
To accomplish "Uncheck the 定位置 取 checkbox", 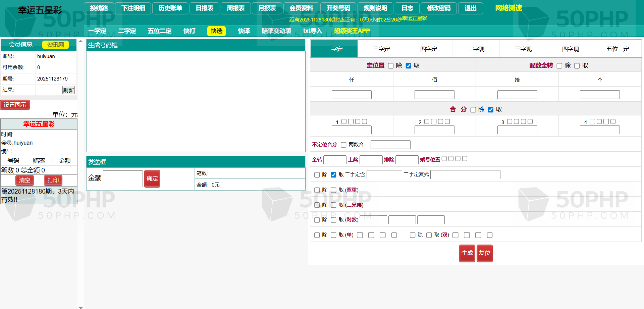I will click(x=408, y=66).
